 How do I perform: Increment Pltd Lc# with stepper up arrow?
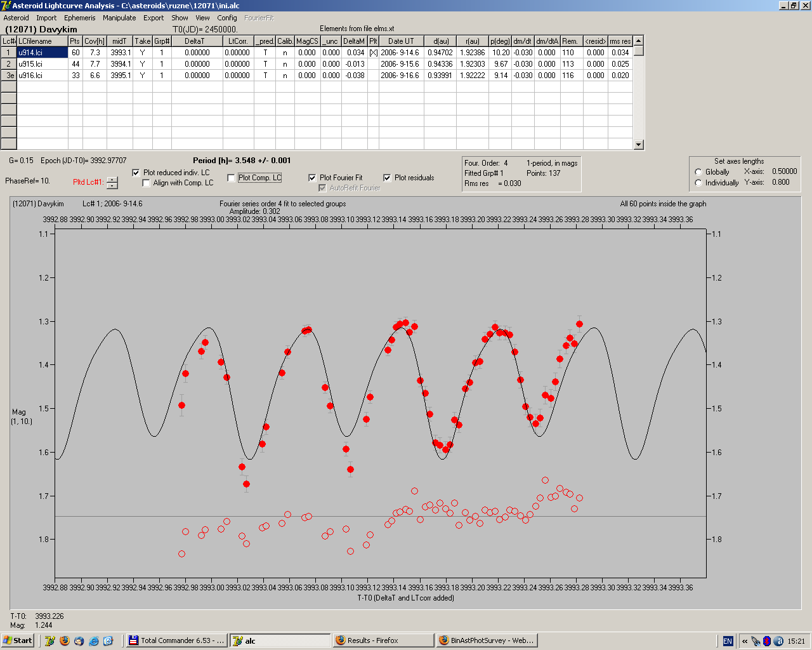(112, 180)
